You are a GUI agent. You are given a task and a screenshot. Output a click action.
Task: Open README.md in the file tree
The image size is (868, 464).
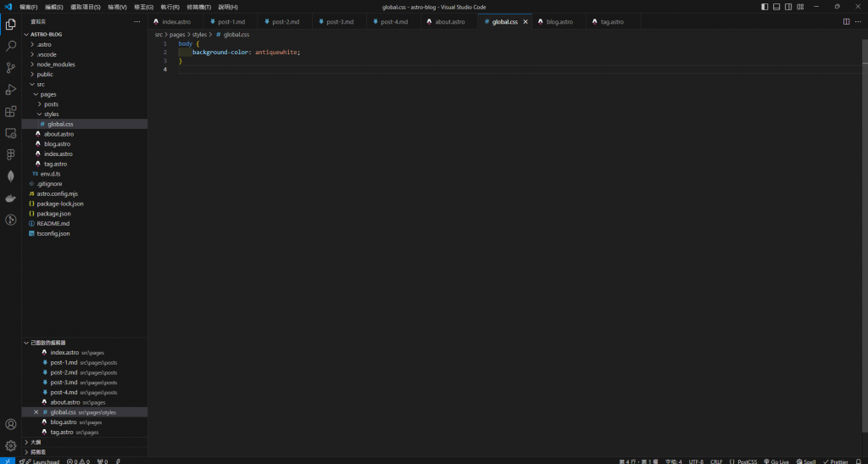tap(85, 224)
